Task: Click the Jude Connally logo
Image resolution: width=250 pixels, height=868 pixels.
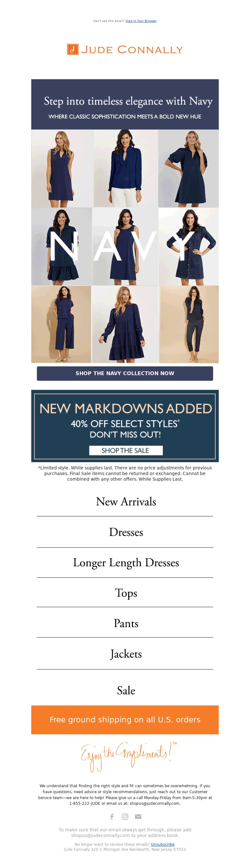Action: (x=125, y=49)
